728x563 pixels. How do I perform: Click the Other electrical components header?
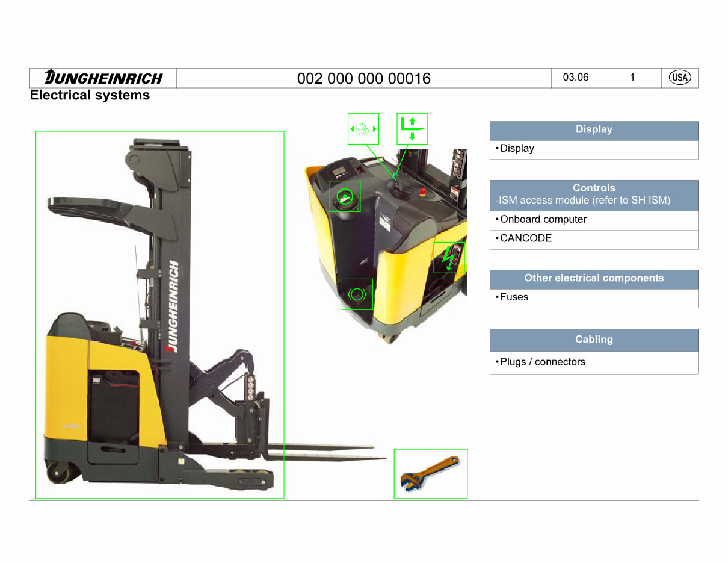[594, 278]
